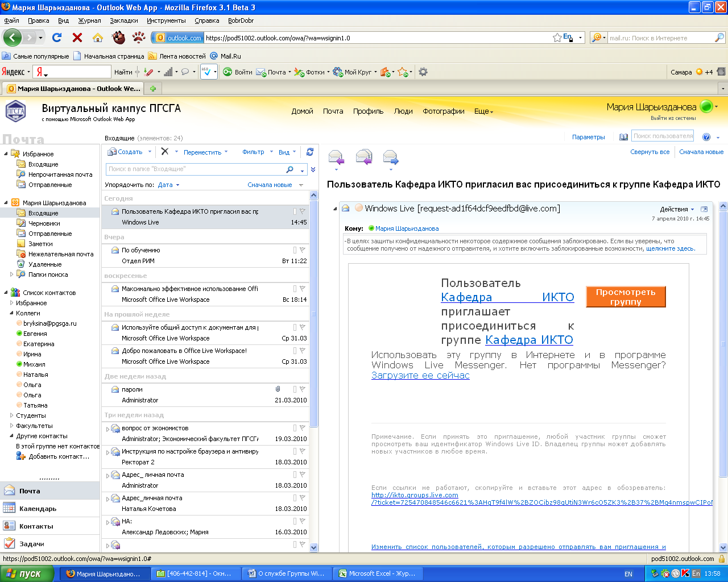
Task: Open Почта in the top navigation bar
Action: [x=333, y=111]
